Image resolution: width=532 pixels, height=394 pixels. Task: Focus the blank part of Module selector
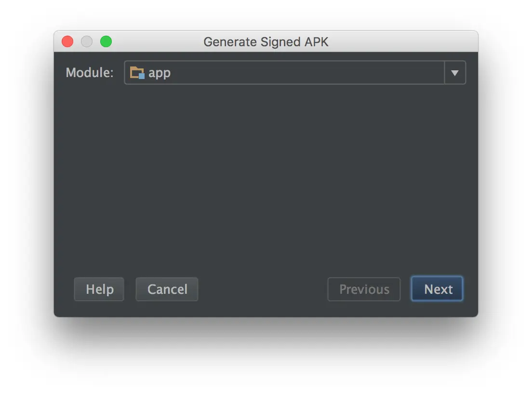(306, 73)
